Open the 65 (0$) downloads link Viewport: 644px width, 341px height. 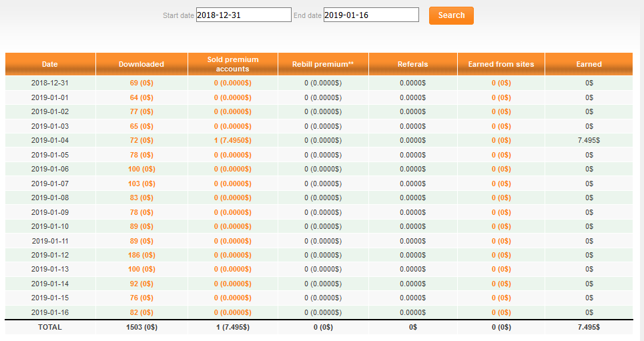pyautogui.click(x=141, y=127)
